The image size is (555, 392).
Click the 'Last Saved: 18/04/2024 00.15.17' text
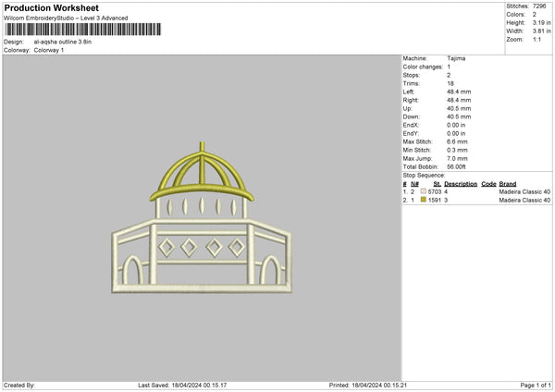[182, 385]
